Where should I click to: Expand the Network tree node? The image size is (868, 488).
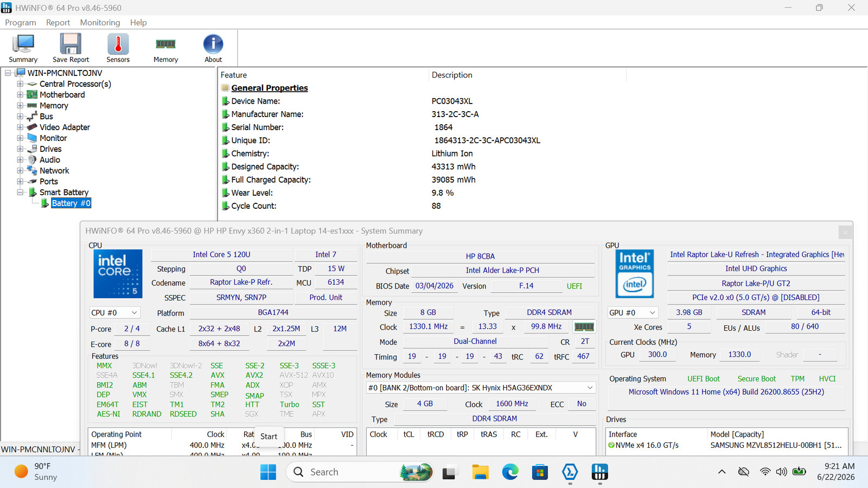point(20,170)
